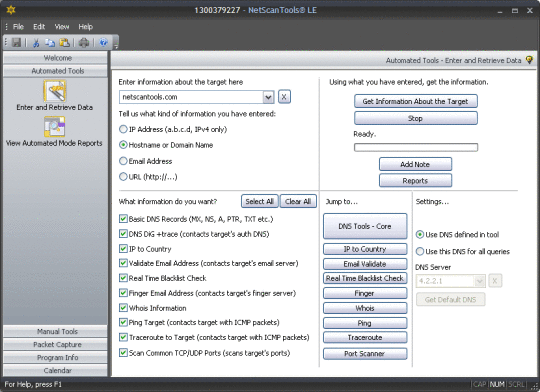The image size is (540, 392).
Task: Open the View Automated Mode Reports icon
Action: tap(54, 127)
